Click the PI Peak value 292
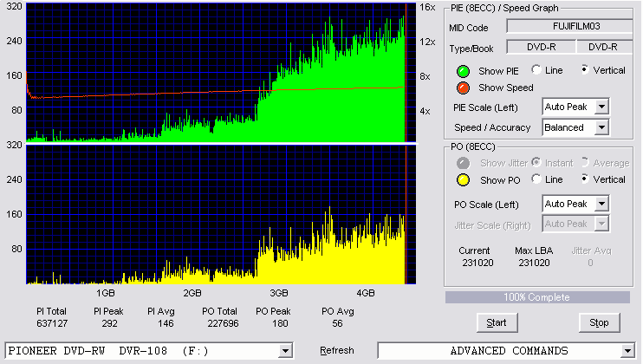Image resolution: width=643 pixels, height=364 pixels. click(109, 323)
